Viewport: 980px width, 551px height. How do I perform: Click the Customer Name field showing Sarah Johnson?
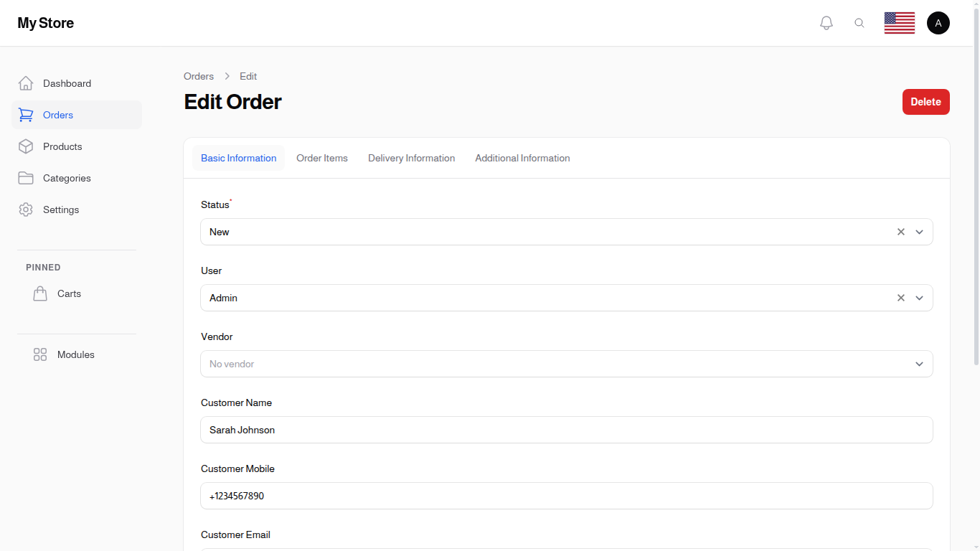[x=566, y=430]
